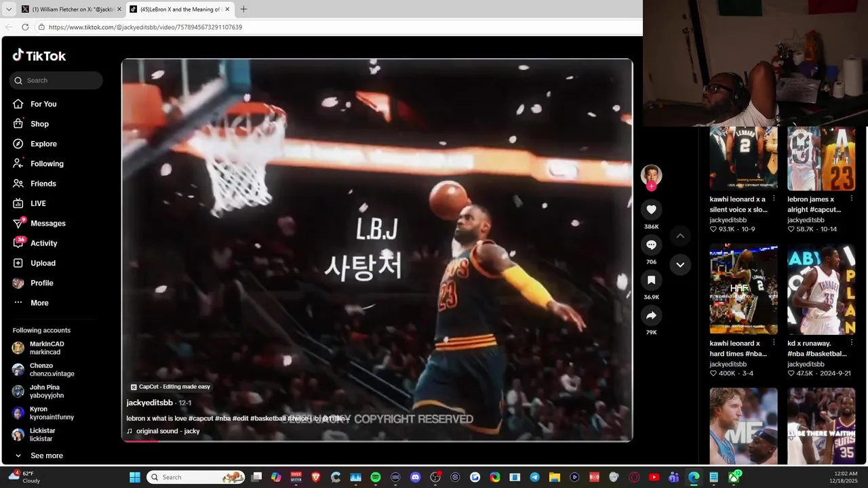868x488 pixels.
Task: Open Telegram from the taskbar
Action: (534, 477)
